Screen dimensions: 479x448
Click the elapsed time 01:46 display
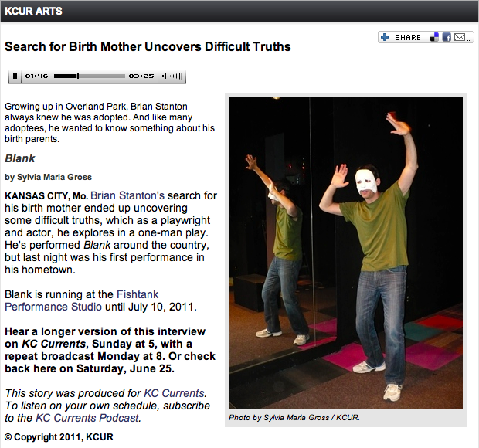click(x=36, y=76)
